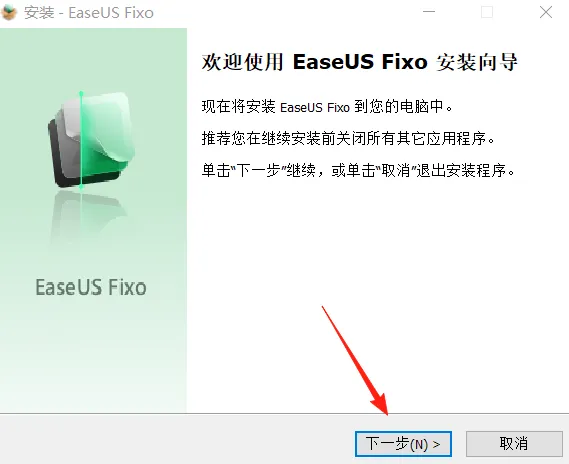Click the 欢迎使用 welcome heading text
569x464 pixels.
[x=242, y=62]
